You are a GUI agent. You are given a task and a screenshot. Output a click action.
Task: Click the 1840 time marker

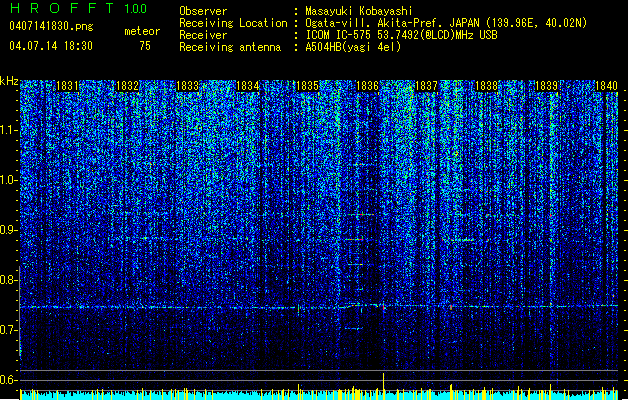606,86
